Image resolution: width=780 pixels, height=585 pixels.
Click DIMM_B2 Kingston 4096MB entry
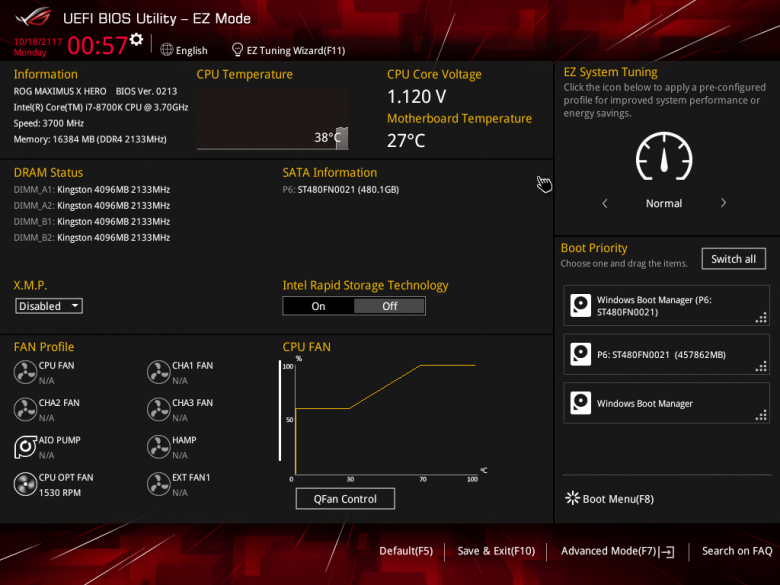point(92,237)
